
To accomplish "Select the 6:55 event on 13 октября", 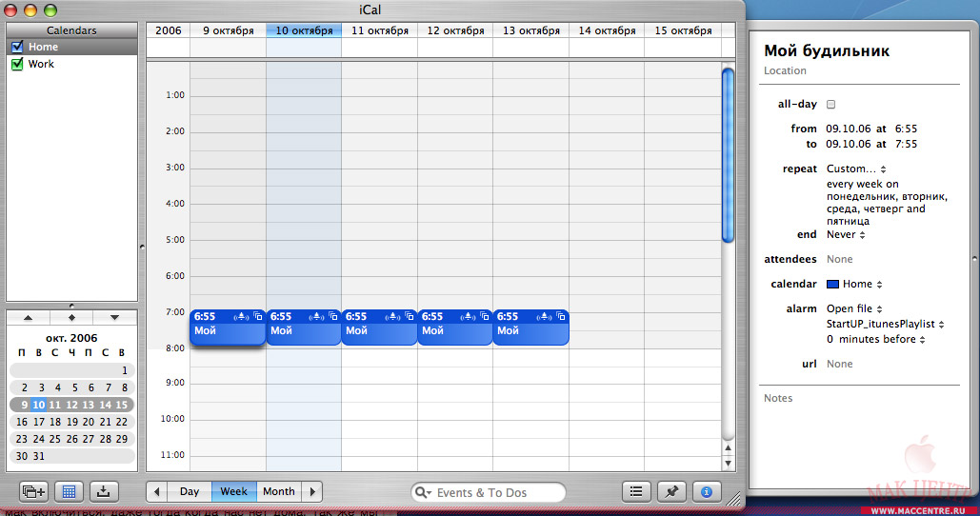I will click(x=530, y=327).
